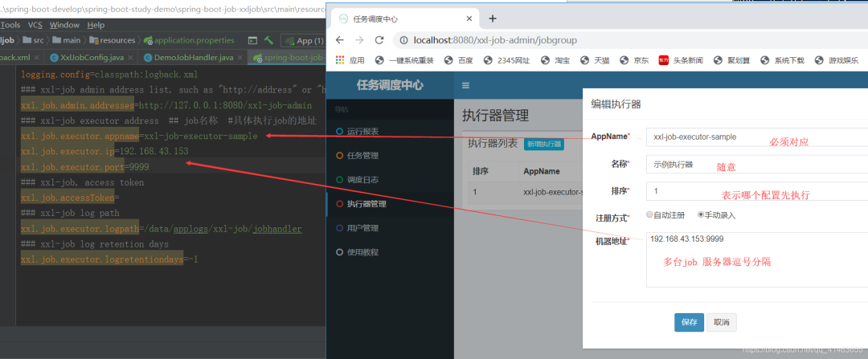Click the xxl.job.executor.logpath line

(x=161, y=228)
